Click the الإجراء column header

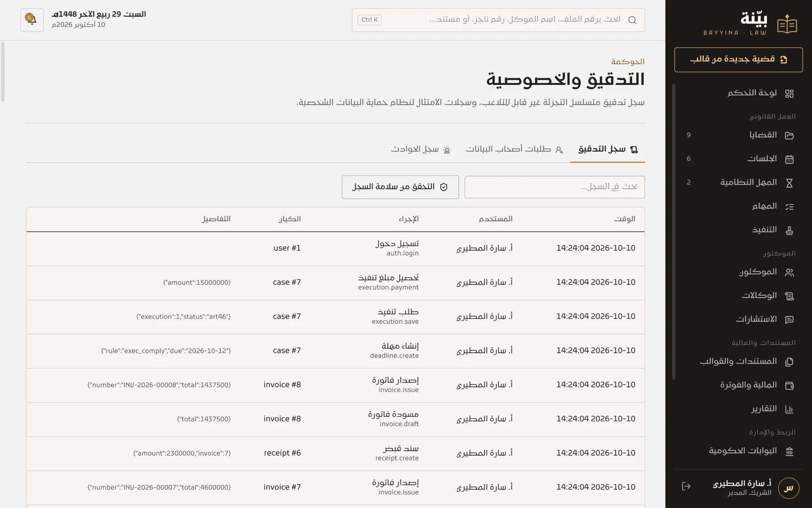408,219
